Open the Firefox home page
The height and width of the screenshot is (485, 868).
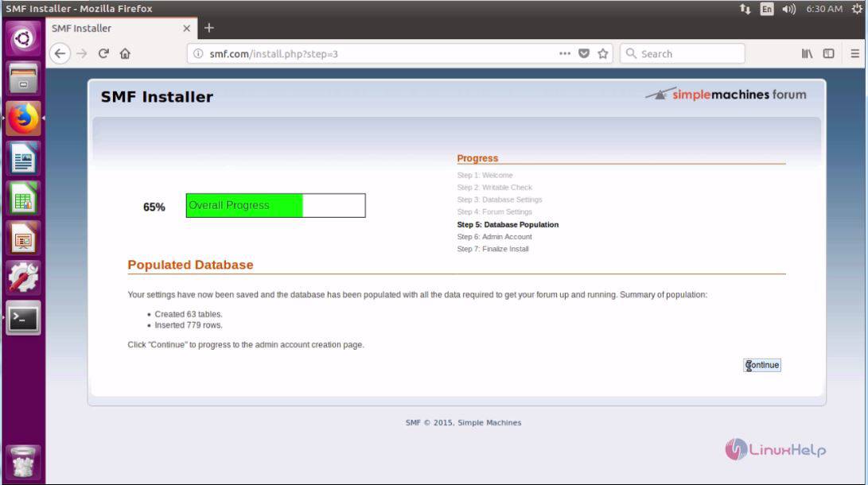click(125, 53)
